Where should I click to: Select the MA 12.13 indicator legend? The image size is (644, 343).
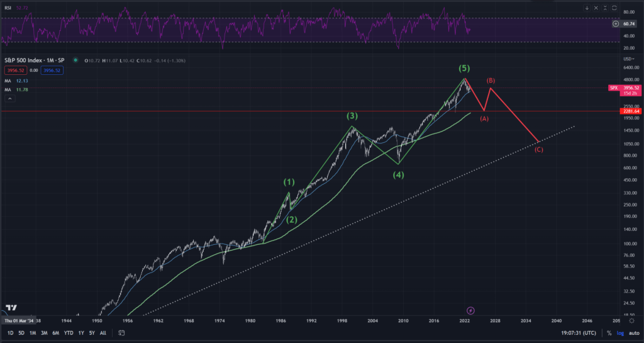16,81
